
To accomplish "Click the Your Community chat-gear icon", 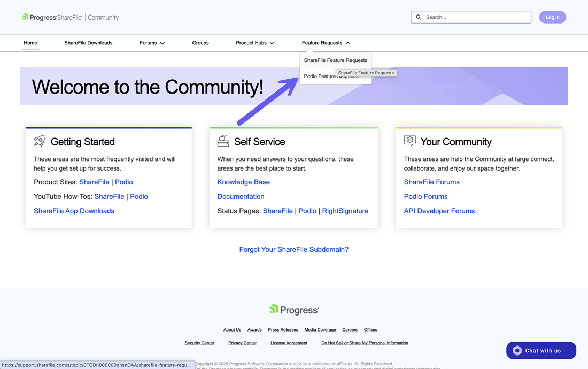I will point(410,141).
